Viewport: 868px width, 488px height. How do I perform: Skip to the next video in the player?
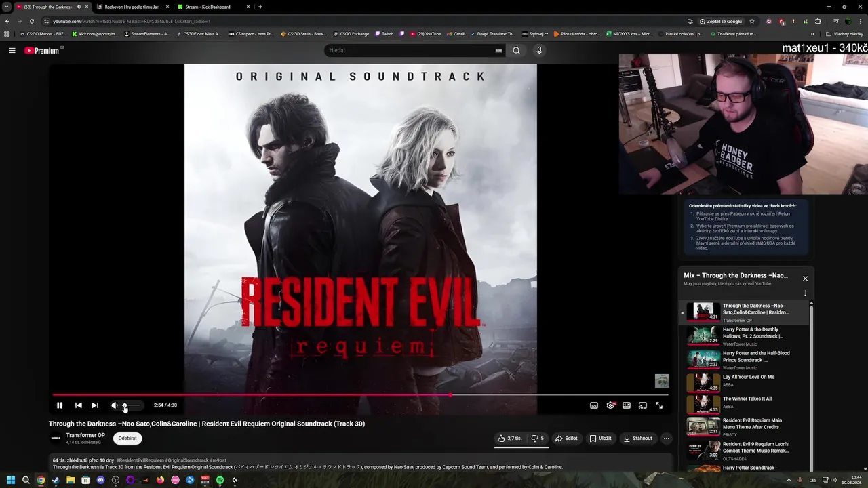click(x=95, y=405)
